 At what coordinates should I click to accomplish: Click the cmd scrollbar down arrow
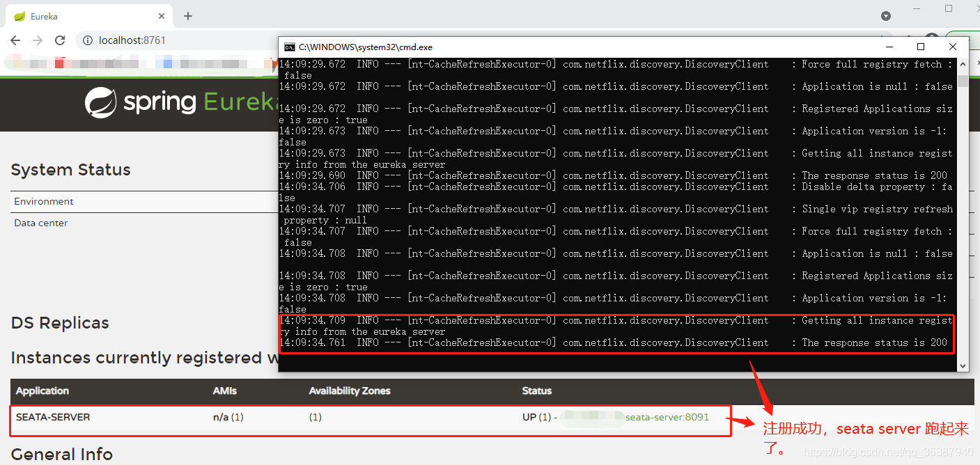click(963, 366)
